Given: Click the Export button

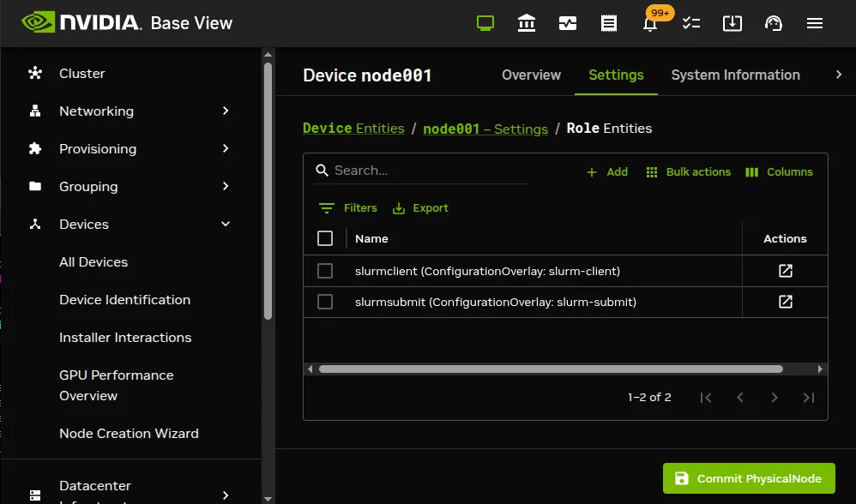Looking at the screenshot, I should [x=420, y=207].
